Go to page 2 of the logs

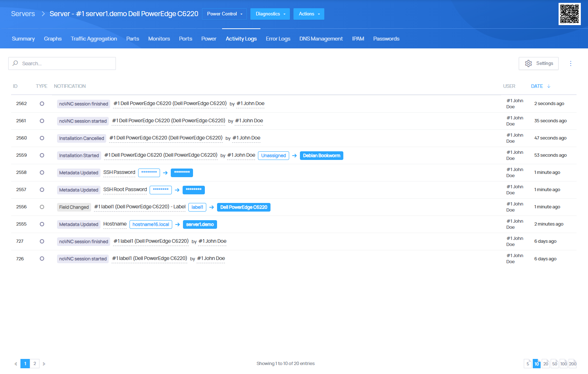[35, 364]
